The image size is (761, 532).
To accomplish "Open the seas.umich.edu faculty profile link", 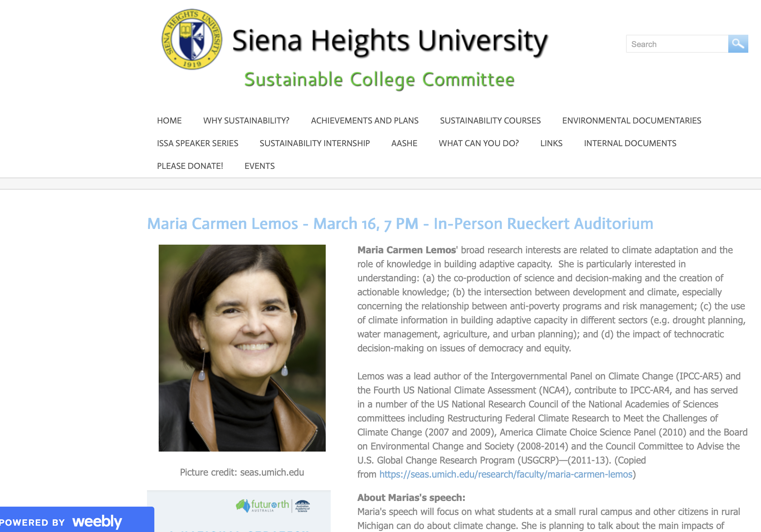I will coord(506,474).
